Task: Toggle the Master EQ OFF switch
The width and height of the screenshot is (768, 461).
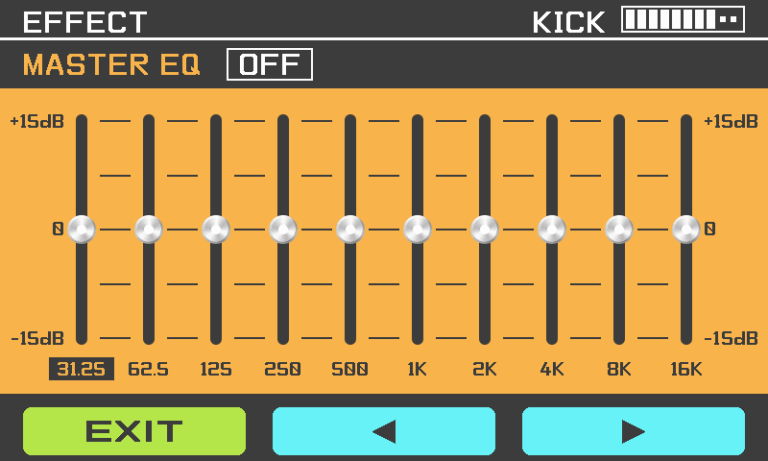Action: pos(269,65)
